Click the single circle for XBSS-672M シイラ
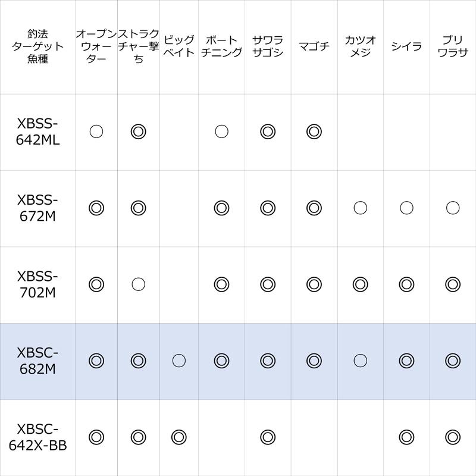The width and height of the screenshot is (476, 476). pyautogui.click(x=406, y=208)
